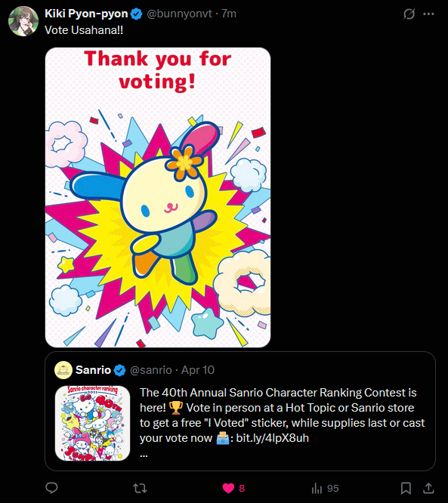The width and height of the screenshot is (448, 503).
Task: Click Sanrio's verified checkmark badge
Action: click(119, 370)
